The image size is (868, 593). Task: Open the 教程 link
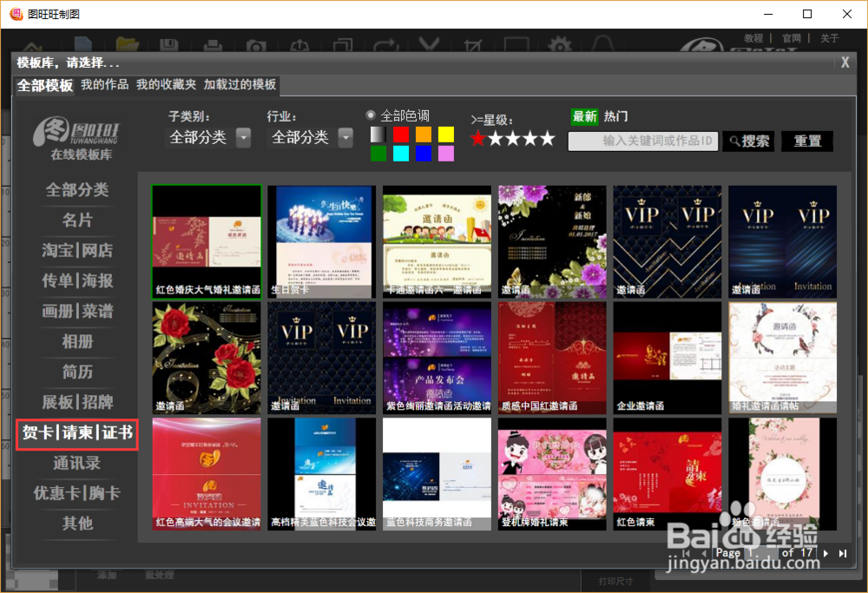tap(753, 38)
